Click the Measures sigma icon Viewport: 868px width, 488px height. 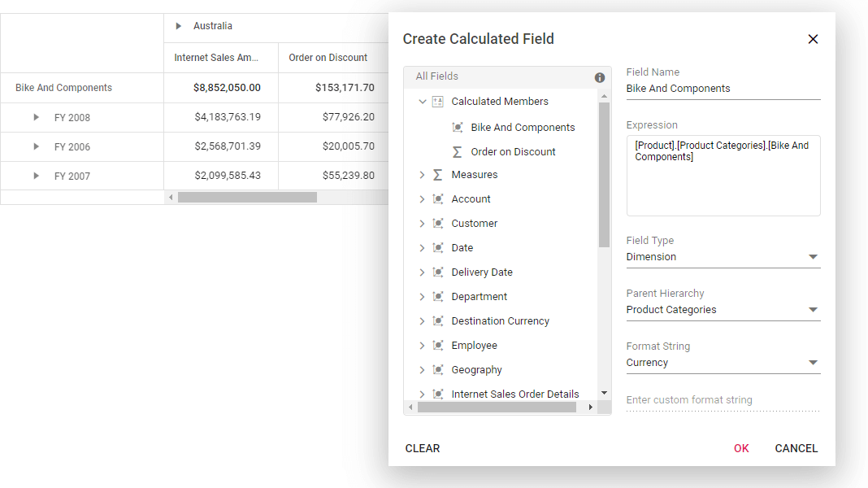438,175
